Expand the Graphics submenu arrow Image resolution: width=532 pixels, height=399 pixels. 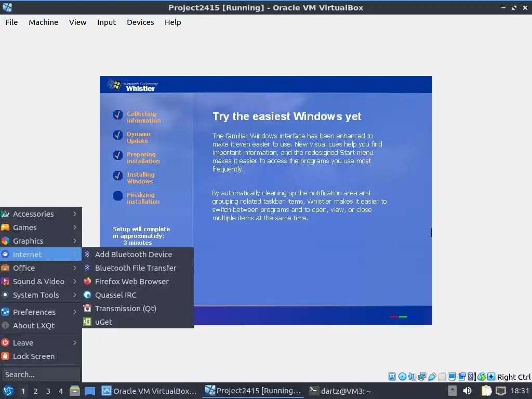[x=75, y=241]
